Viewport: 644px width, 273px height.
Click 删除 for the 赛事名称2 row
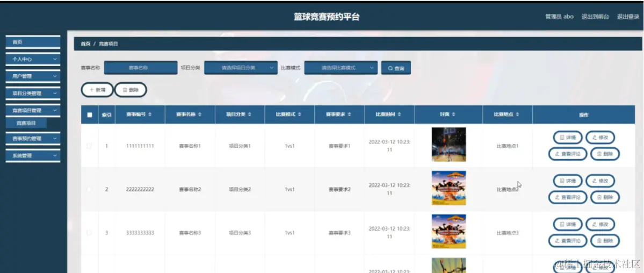(x=605, y=197)
